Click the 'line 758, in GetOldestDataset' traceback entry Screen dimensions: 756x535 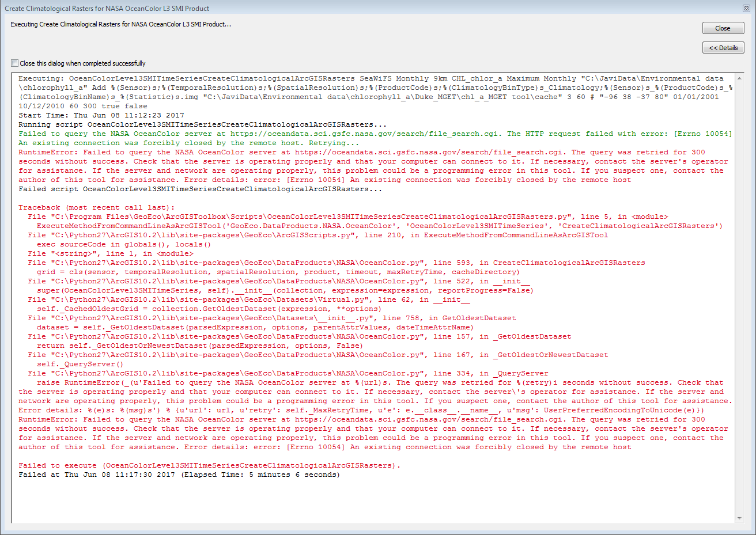[272, 318]
